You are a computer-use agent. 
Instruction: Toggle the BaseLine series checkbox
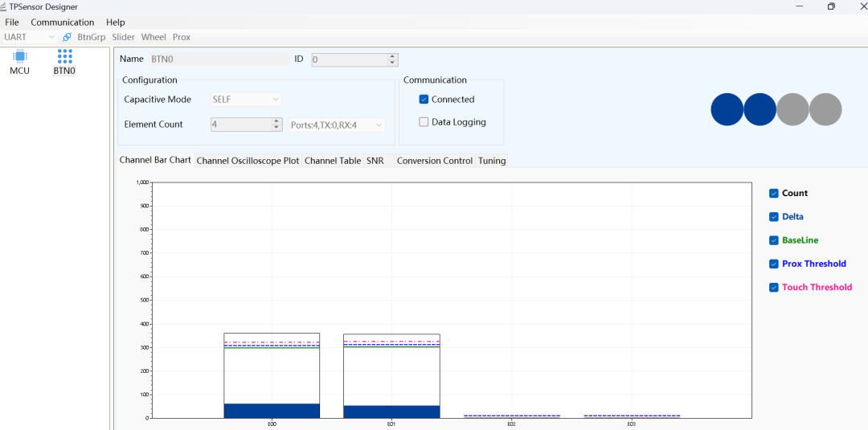coord(774,240)
